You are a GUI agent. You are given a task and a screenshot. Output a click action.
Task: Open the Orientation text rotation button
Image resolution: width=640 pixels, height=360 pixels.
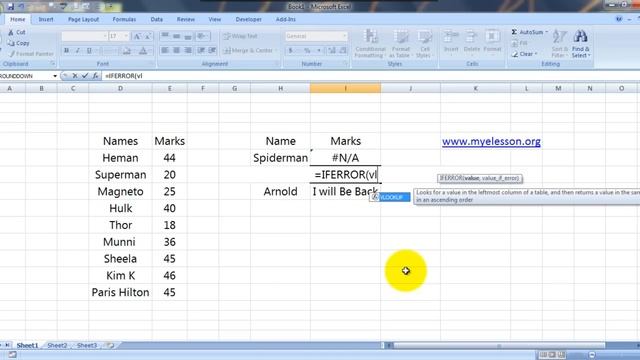click(x=203, y=36)
